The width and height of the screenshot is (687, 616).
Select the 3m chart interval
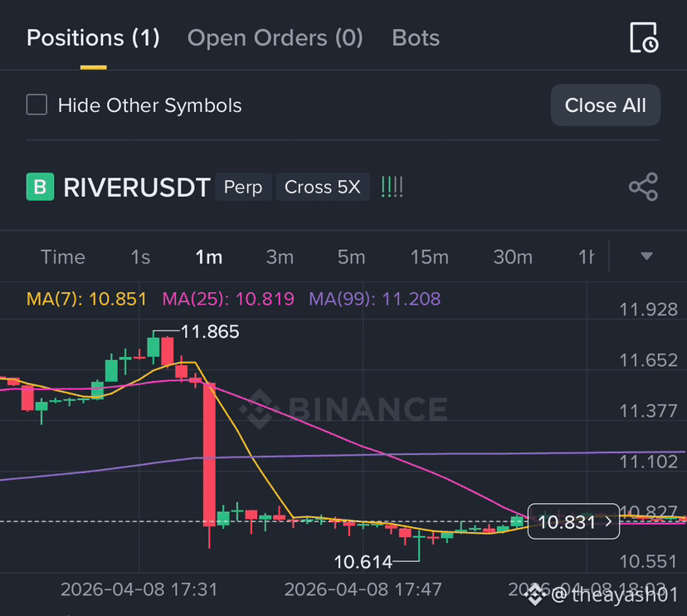280,257
